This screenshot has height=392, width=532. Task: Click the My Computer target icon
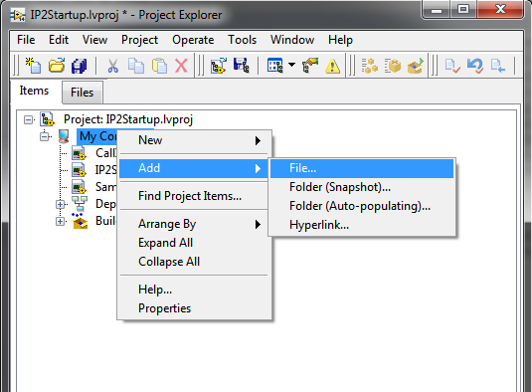pyautogui.click(x=64, y=136)
